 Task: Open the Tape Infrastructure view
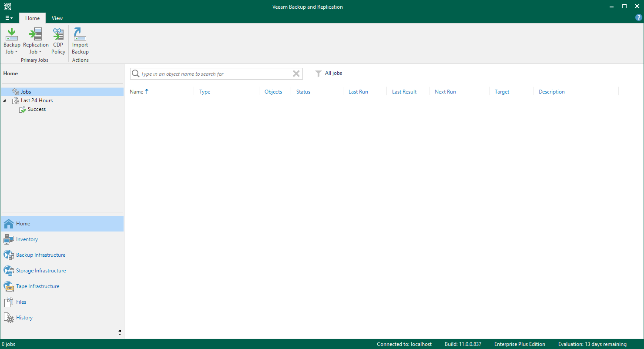pyautogui.click(x=62, y=286)
